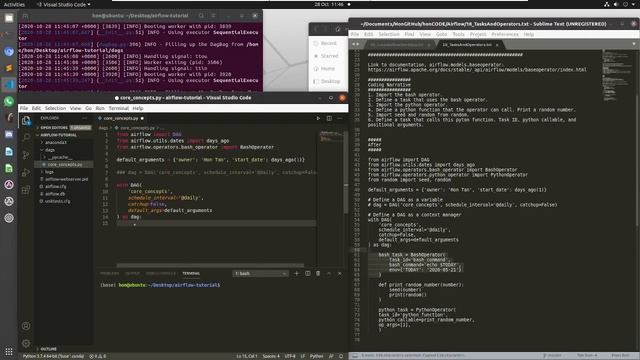Click errors and warnings count in status bar
640x360 pixels.
click(98, 356)
